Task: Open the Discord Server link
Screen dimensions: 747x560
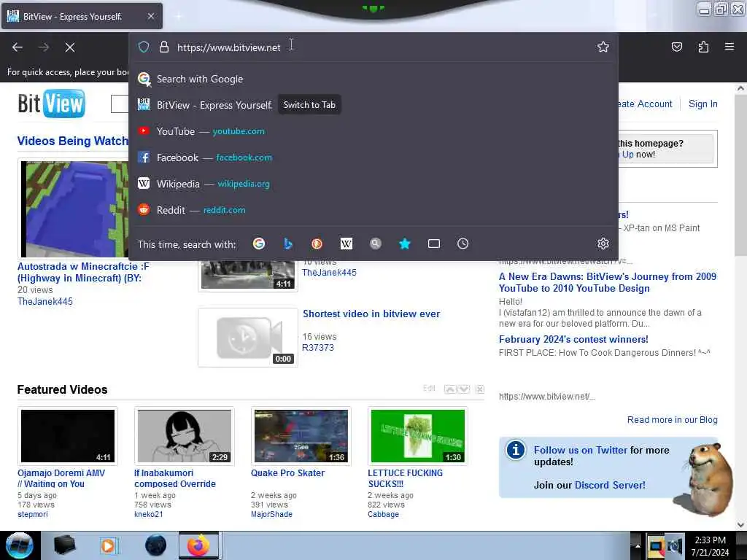Action: 610,485
